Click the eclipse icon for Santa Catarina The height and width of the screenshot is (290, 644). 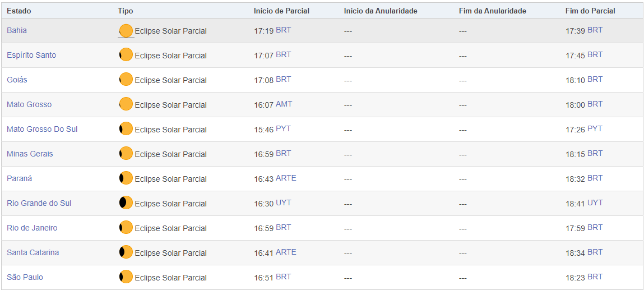[x=126, y=252]
